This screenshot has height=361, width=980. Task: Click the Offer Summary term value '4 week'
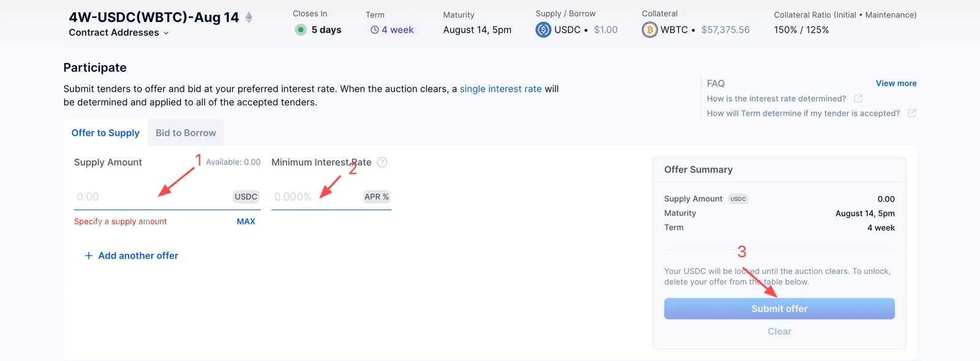click(x=881, y=227)
